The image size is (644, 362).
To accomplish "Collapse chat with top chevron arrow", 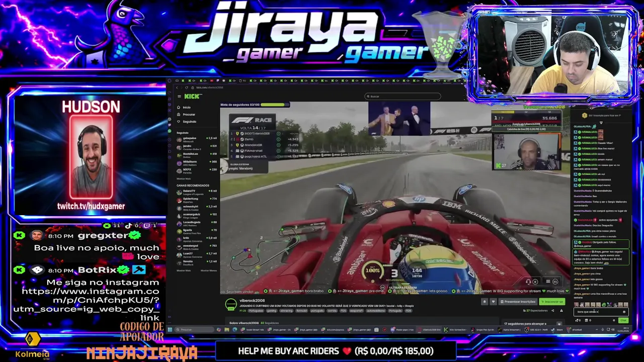I will pos(601,123).
